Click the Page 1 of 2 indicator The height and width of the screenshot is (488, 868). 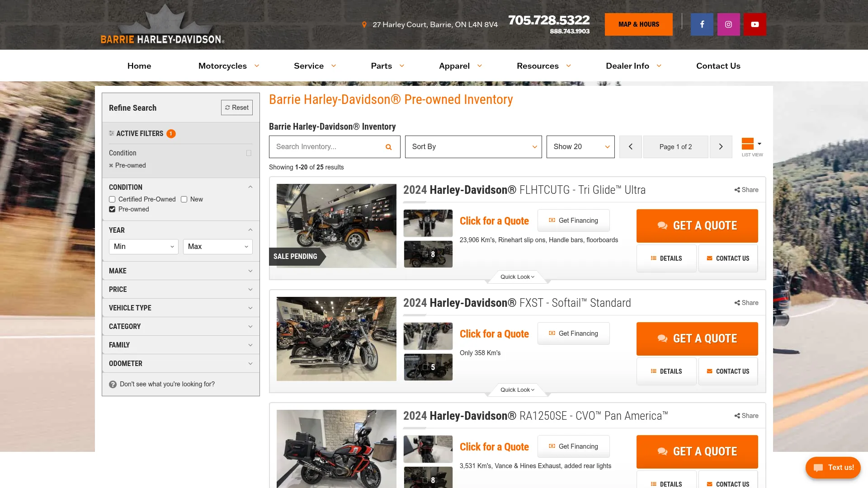pos(675,147)
